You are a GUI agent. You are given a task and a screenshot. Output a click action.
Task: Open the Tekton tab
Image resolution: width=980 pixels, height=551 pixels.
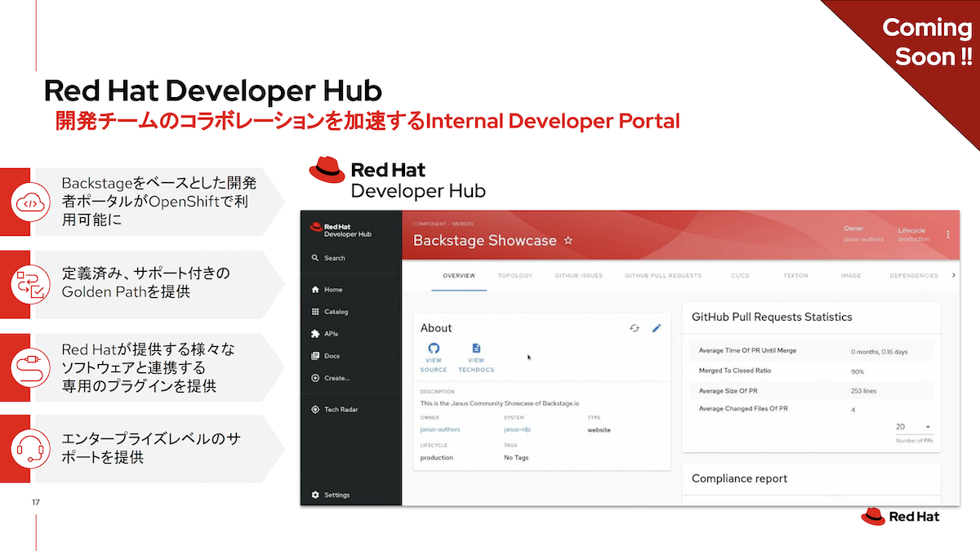pyautogui.click(x=795, y=276)
